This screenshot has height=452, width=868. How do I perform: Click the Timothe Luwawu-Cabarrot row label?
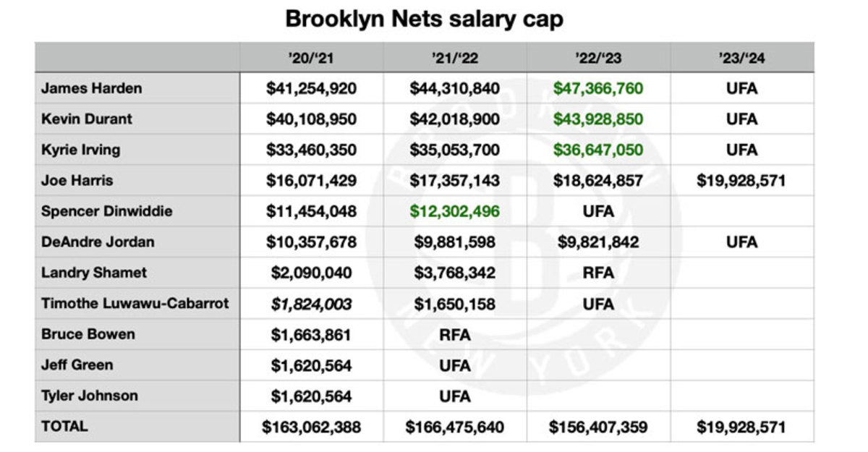coord(135,304)
